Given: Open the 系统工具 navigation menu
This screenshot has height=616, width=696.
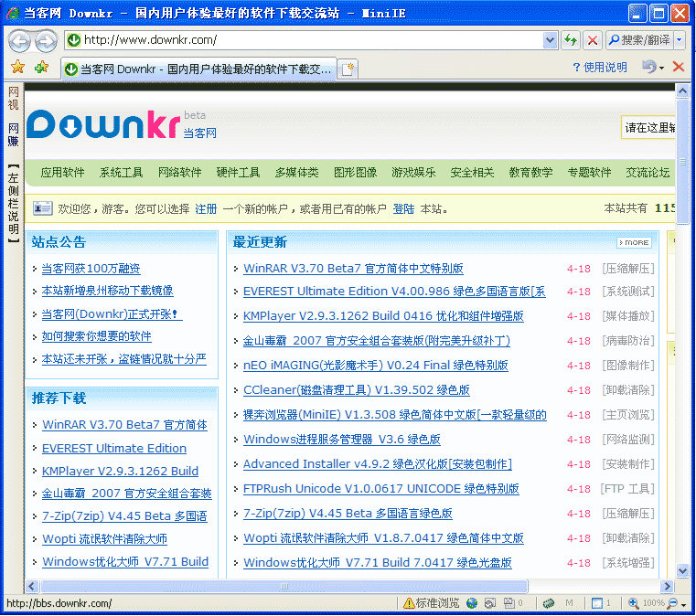Looking at the screenshot, I should 121,172.
